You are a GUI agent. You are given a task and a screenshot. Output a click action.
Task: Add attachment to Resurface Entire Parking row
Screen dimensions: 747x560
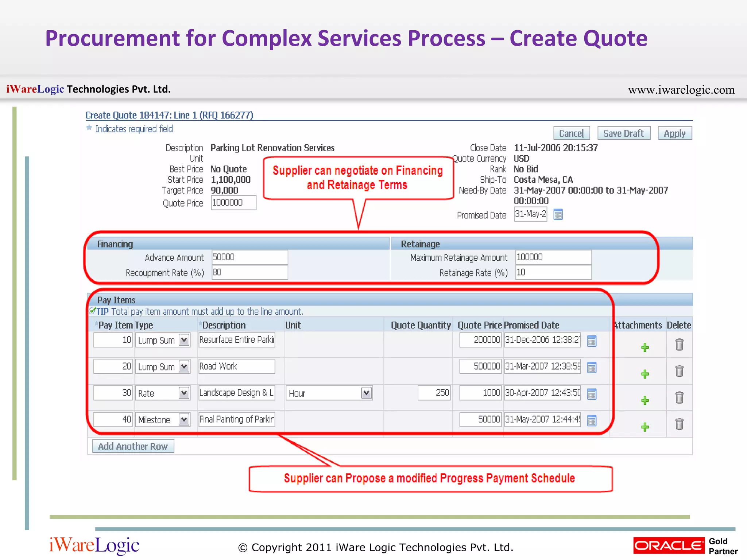[645, 347]
